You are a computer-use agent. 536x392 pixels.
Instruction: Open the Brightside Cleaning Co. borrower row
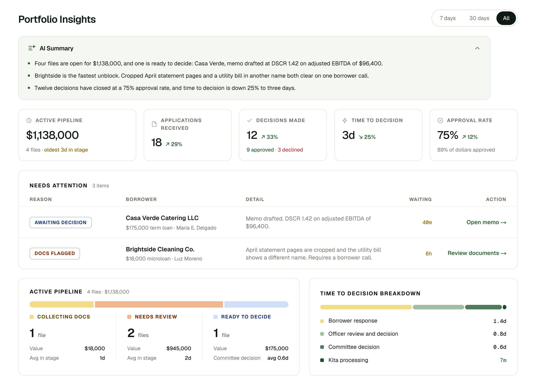tap(268, 253)
